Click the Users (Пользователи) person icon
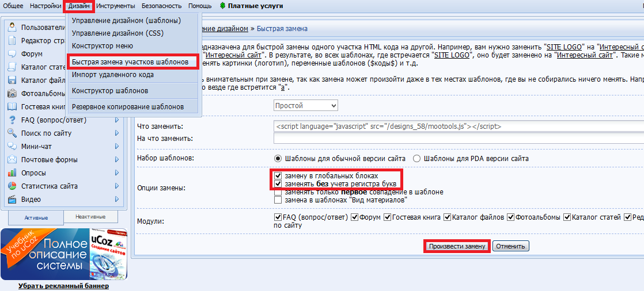 (12, 28)
